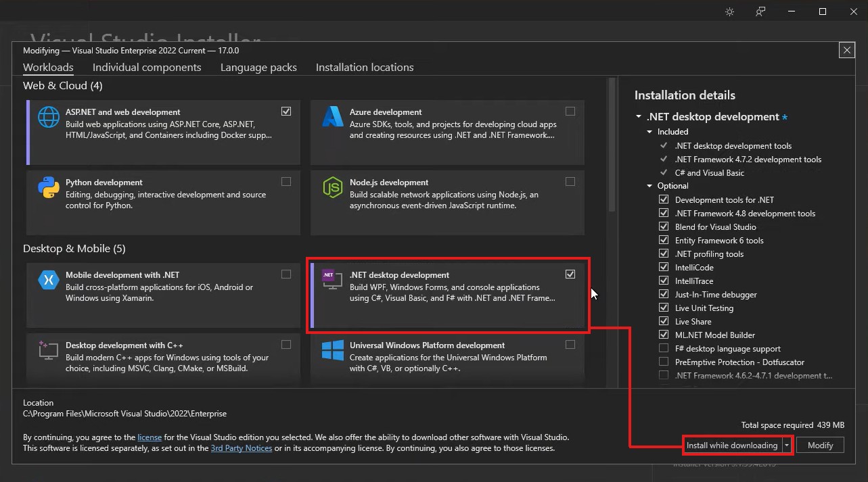868x482 pixels.
Task: Click the Azure development logo icon
Action: (x=332, y=117)
